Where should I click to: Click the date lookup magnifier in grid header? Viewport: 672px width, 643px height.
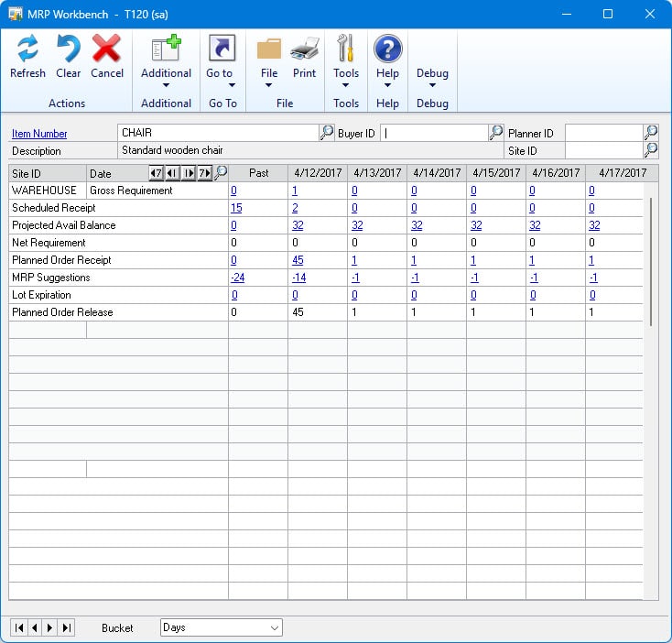click(221, 172)
